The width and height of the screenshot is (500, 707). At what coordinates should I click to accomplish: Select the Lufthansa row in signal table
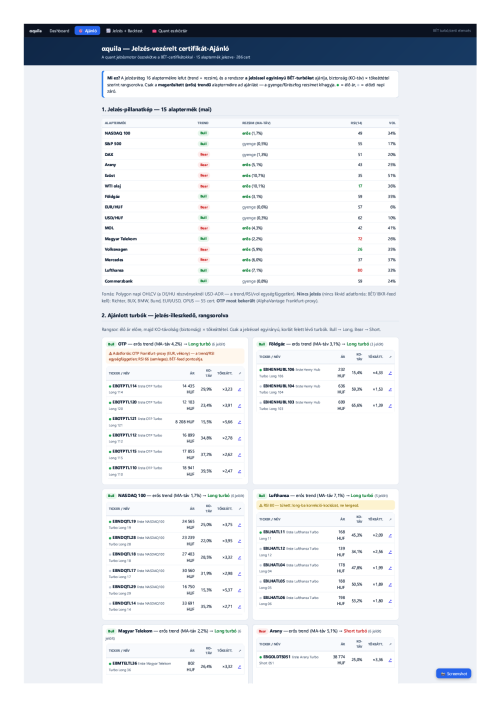tap(250, 270)
